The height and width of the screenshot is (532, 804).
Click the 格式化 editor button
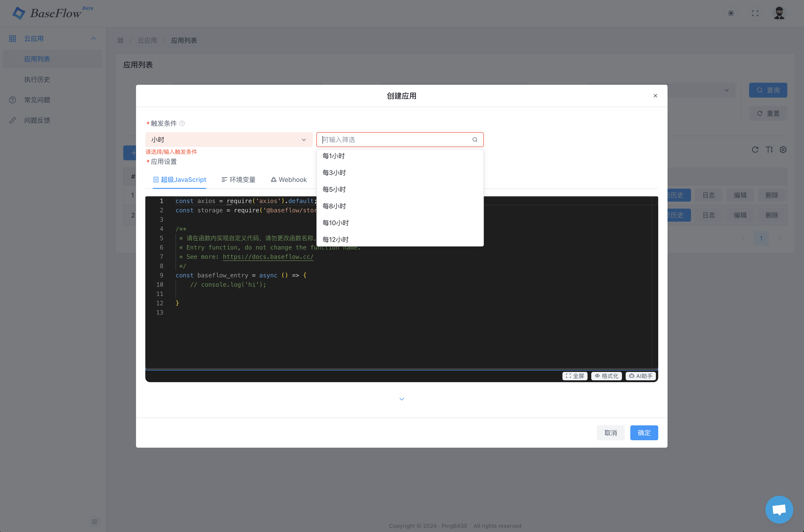(x=606, y=376)
